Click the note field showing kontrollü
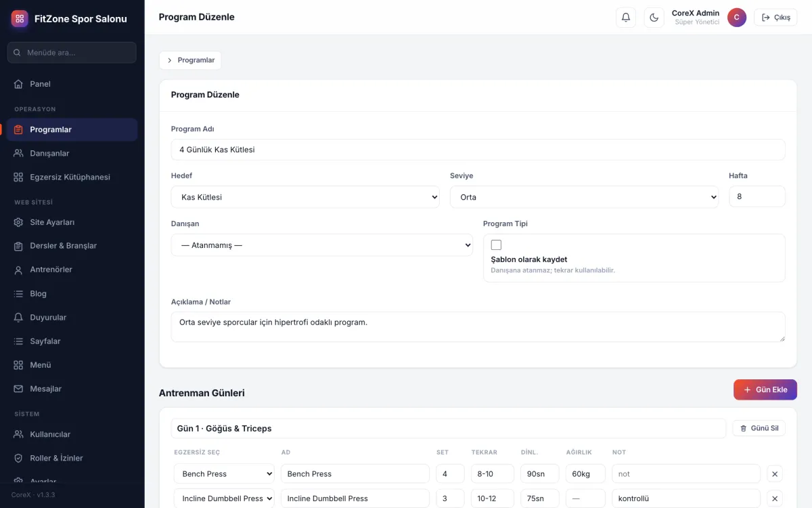This screenshot has height=508, width=812. click(x=686, y=499)
